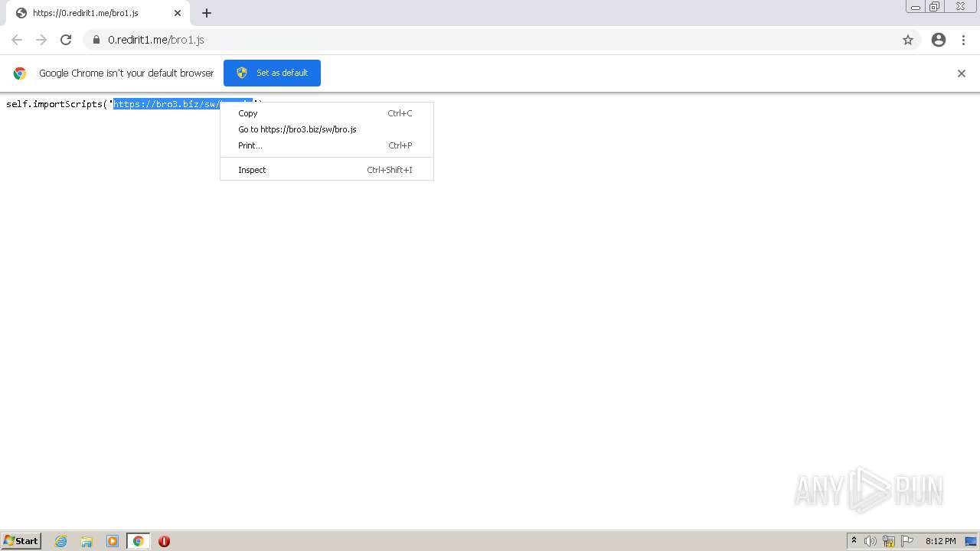
Task: Choose Print... from the context menu
Action: (x=327, y=145)
